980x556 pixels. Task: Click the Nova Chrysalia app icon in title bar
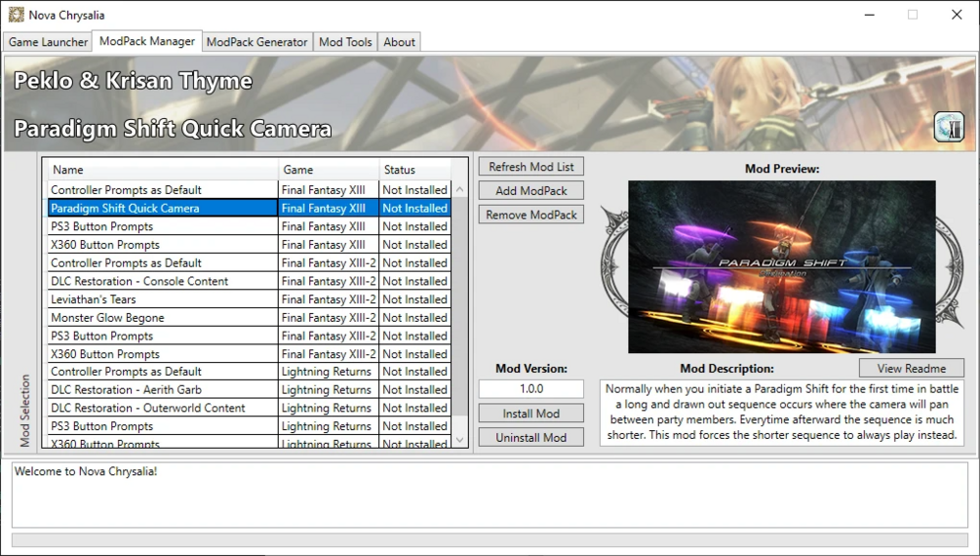point(16,15)
